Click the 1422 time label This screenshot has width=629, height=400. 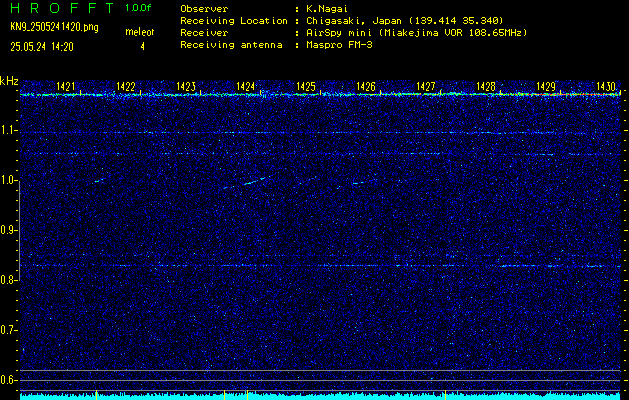126,86
